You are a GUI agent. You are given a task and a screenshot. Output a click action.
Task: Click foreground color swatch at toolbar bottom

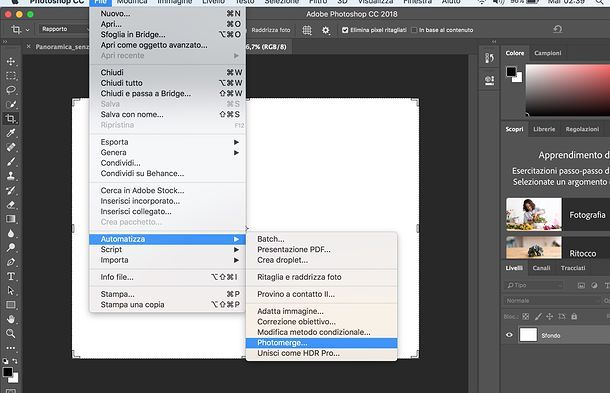point(7,372)
